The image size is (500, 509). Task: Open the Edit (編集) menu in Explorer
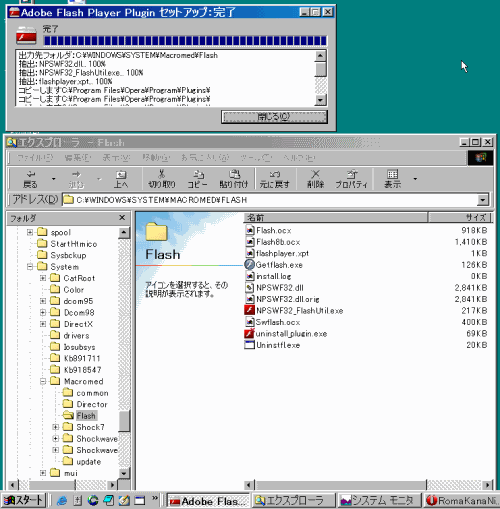click(78, 158)
